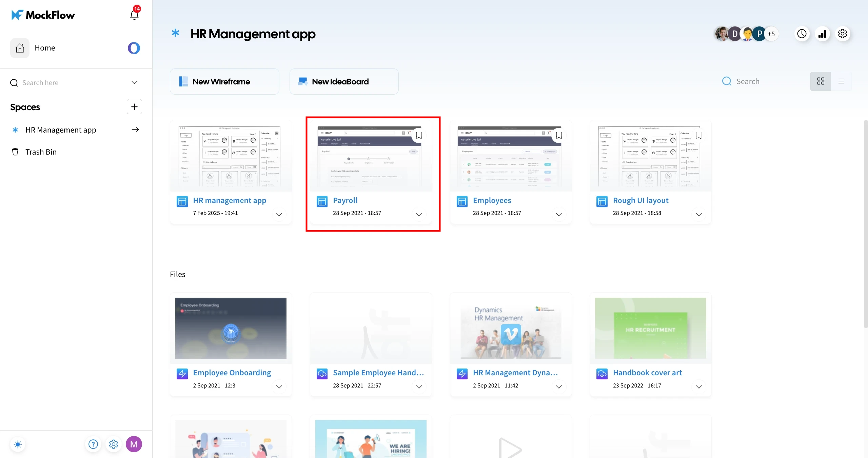Image resolution: width=868 pixels, height=458 pixels.
Task: Expand Handbook cover art options chevron
Action: [699, 387]
